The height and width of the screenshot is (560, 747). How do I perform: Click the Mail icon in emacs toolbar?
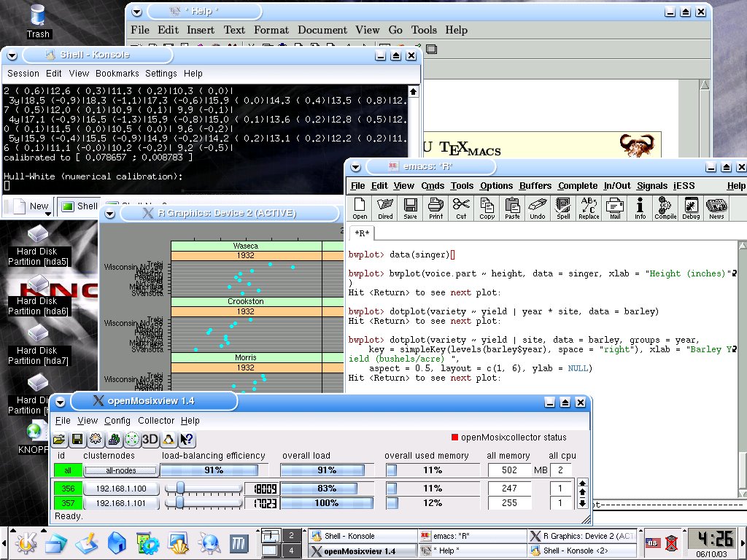614,208
